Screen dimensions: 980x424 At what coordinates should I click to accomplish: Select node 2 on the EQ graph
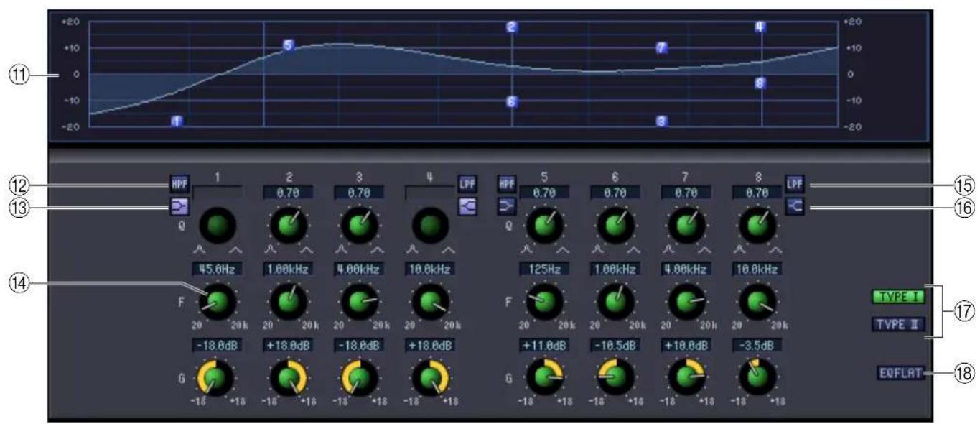pos(512,27)
